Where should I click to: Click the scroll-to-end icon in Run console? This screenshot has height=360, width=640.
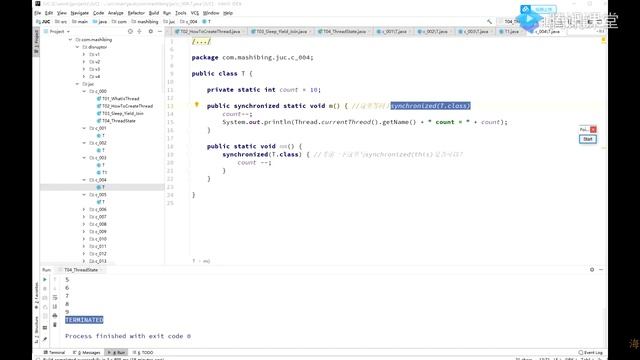pos(55,307)
